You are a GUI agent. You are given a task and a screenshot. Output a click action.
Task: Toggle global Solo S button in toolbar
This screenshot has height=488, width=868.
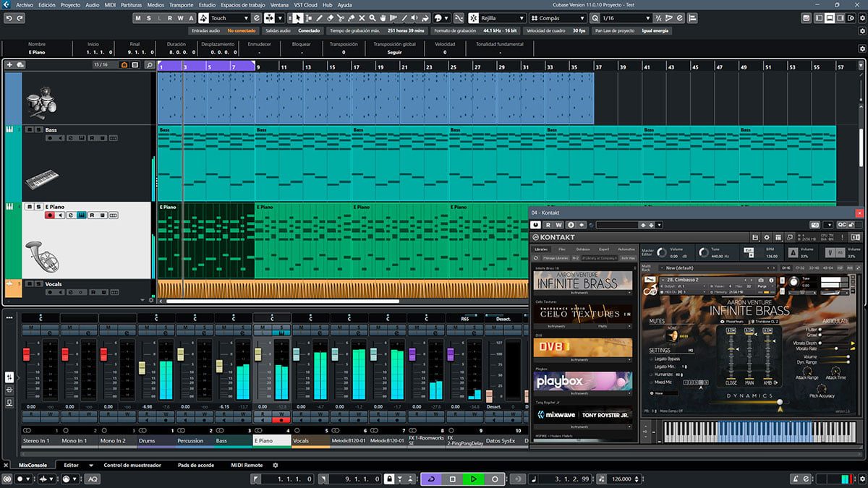pyautogui.click(x=148, y=18)
